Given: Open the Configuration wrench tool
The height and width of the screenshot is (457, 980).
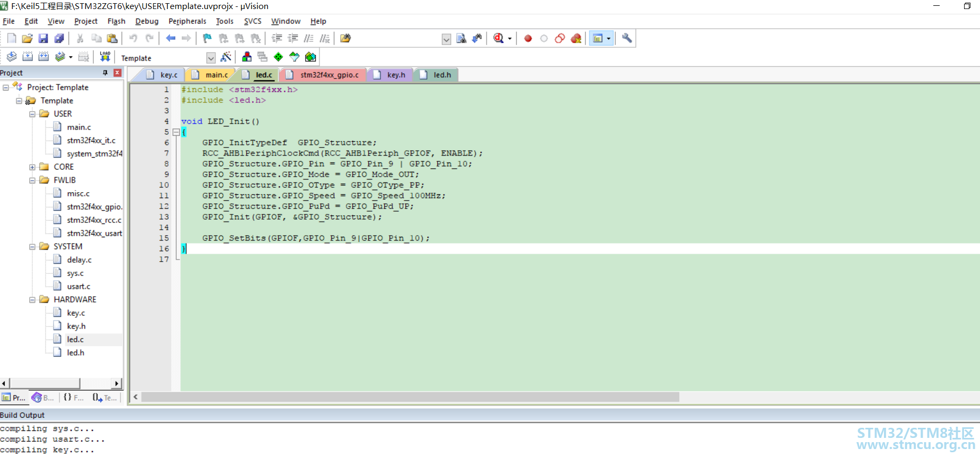Looking at the screenshot, I should 627,38.
